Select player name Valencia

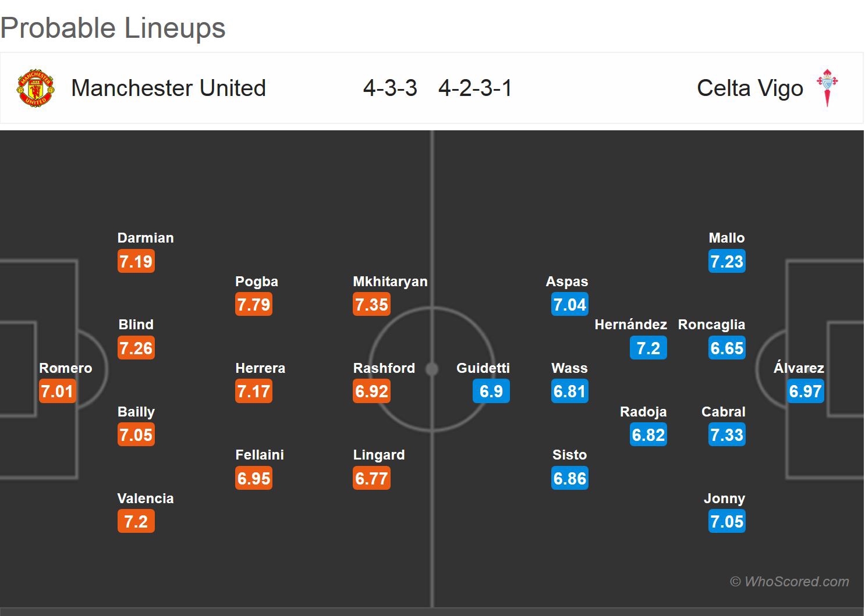pos(146,499)
